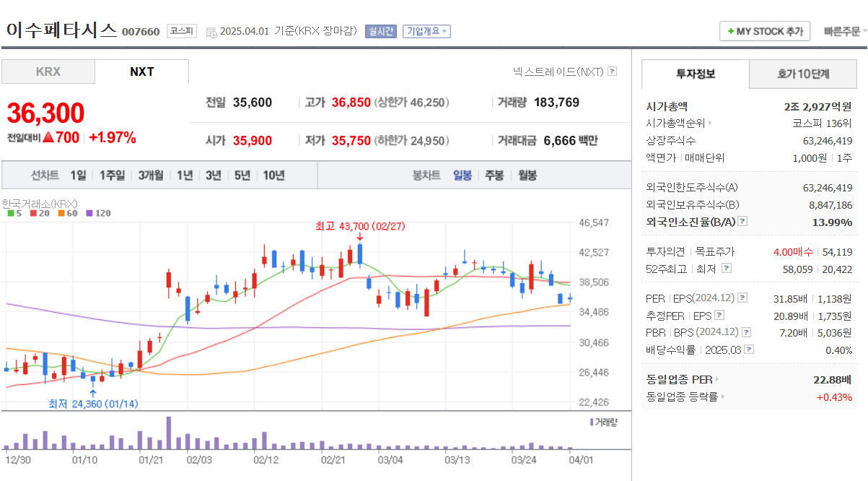The width and height of the screenshot is (868, 481).
Task: Select the 1일 line chart period
Action: [78, 175]
